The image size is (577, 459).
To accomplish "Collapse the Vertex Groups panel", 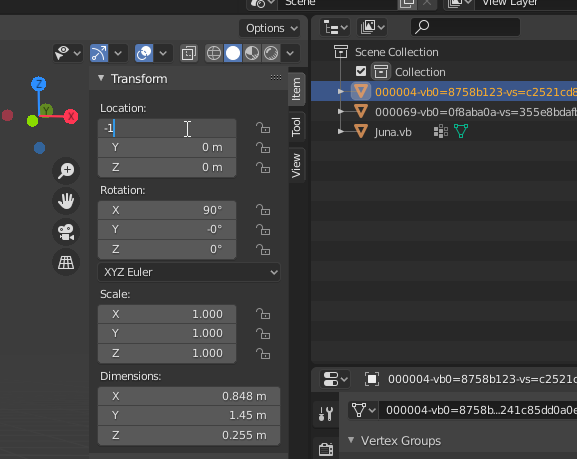I will pyautogui.click(x=351, y=440).
